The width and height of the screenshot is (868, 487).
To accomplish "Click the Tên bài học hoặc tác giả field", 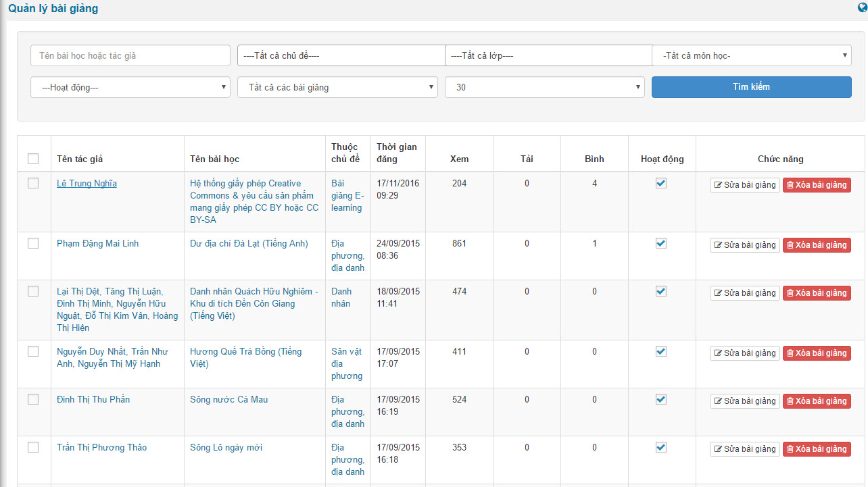I will pyautogui.click(x=130, y=55).
